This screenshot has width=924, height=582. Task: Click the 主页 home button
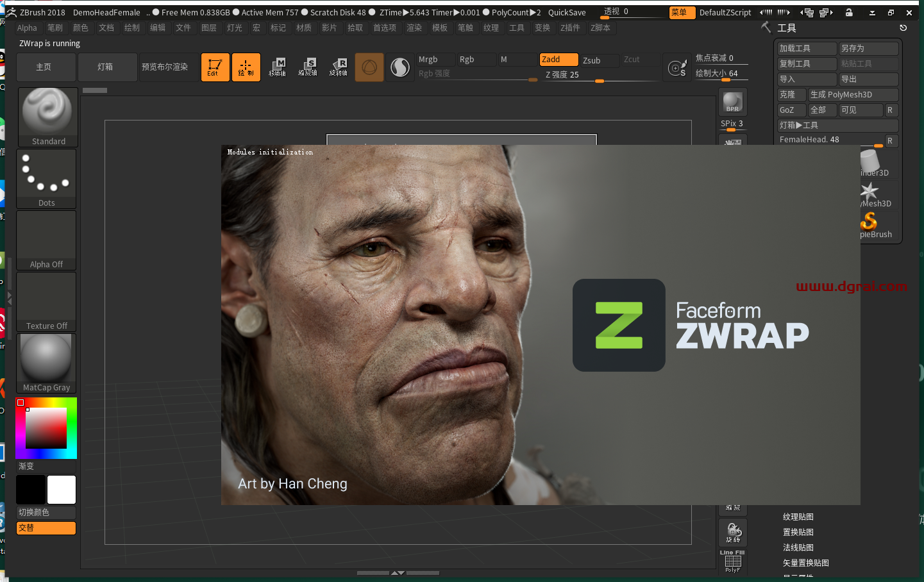(46, 67)
